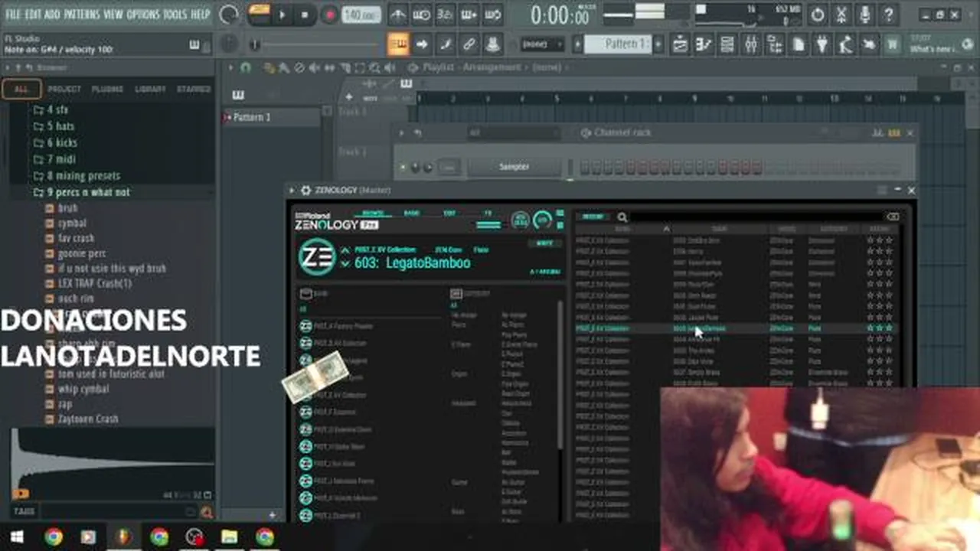Viewport: 980px width, 551px height.
Task: Expand the '5 hats' folder
Action: [54, 126]
